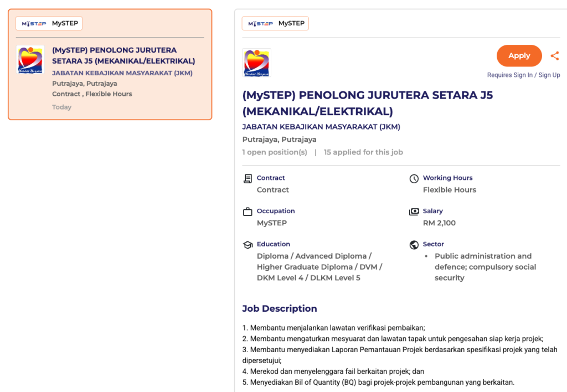567x392 pixels.
Task: Click Jabatan Kebajikan Masyarakat link in left card
Action: coord(122,73)
